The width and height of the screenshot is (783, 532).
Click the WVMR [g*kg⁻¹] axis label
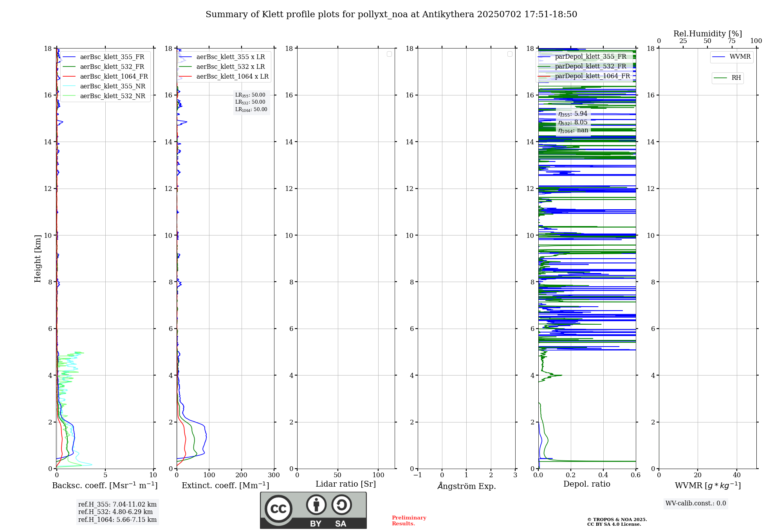(708, 485)
